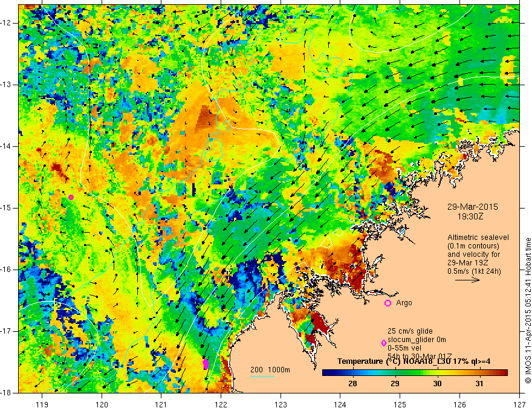
Task: Click the longitude axis label 123
Action: click(x=281, y=405)
